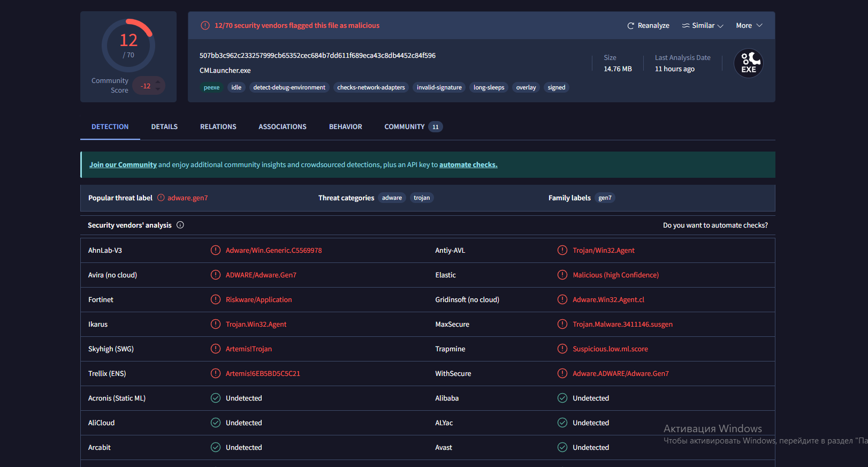Click the adware.gen7 popular threat label
The height and width of the screenshot is (467, 868).
tap(187, 198)
